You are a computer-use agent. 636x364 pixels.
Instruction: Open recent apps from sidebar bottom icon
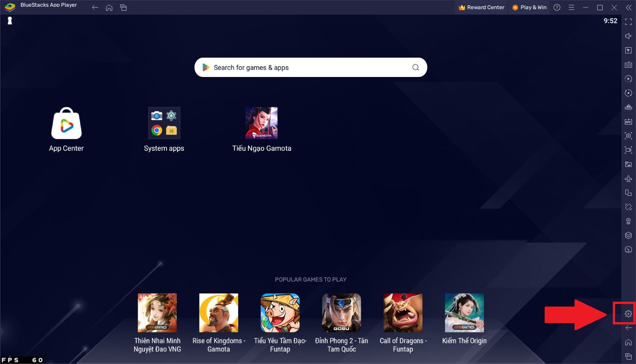coord(628,356)
